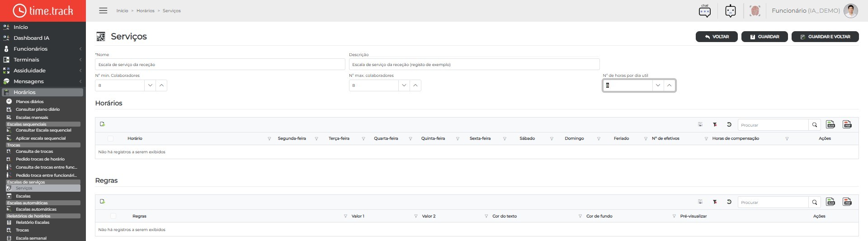
Task: Decrease Nº min. Colaboradores value
Action: [150, 85]
